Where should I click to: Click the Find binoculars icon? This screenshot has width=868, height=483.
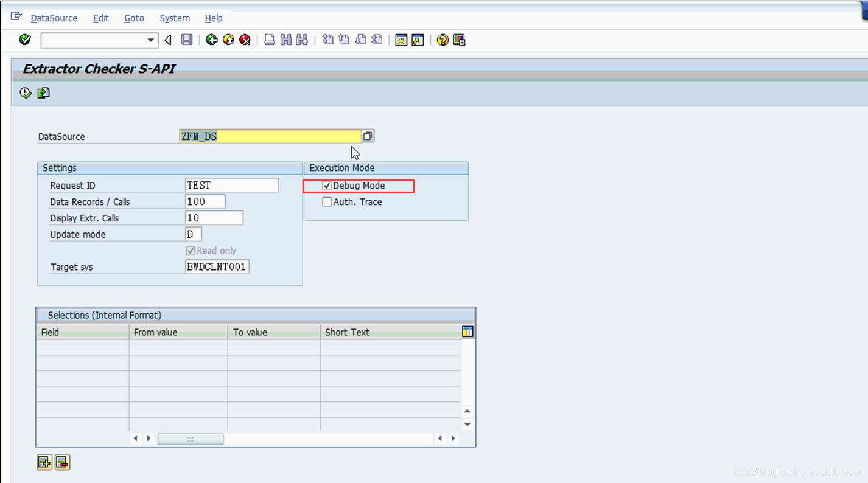285,40
